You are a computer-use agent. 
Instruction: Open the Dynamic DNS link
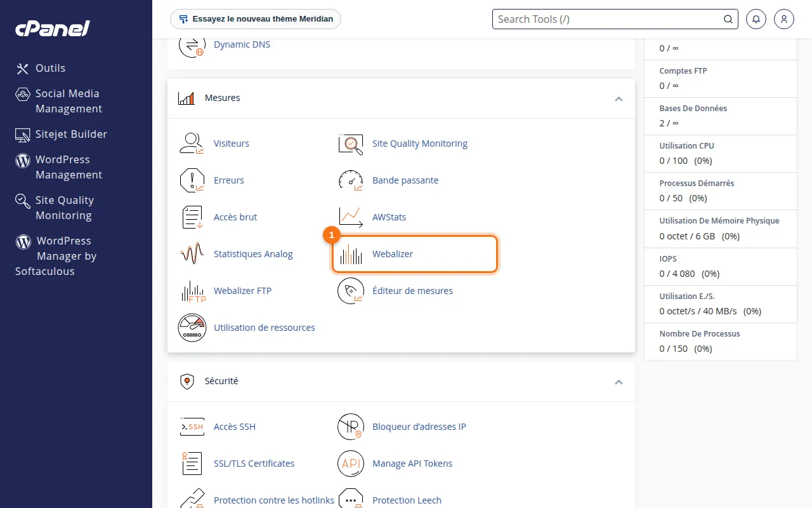click(x=242, y=44)
